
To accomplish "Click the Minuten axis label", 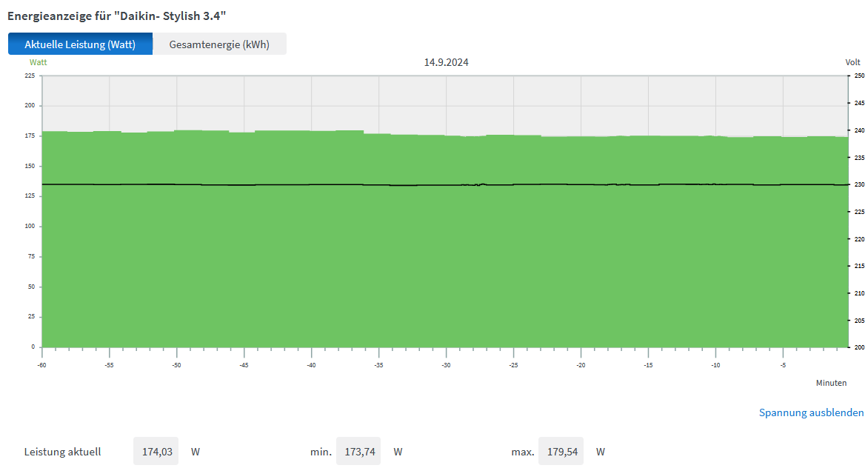I will (831, 383).
